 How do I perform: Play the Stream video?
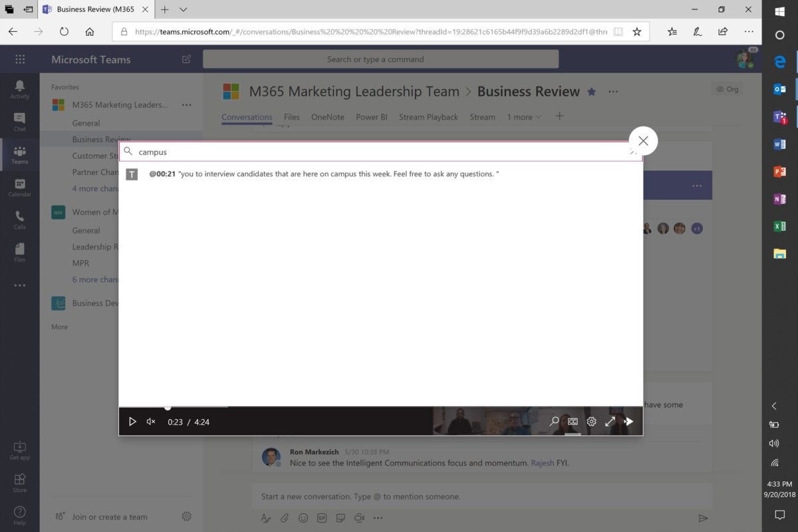click(x=132, y=422)
